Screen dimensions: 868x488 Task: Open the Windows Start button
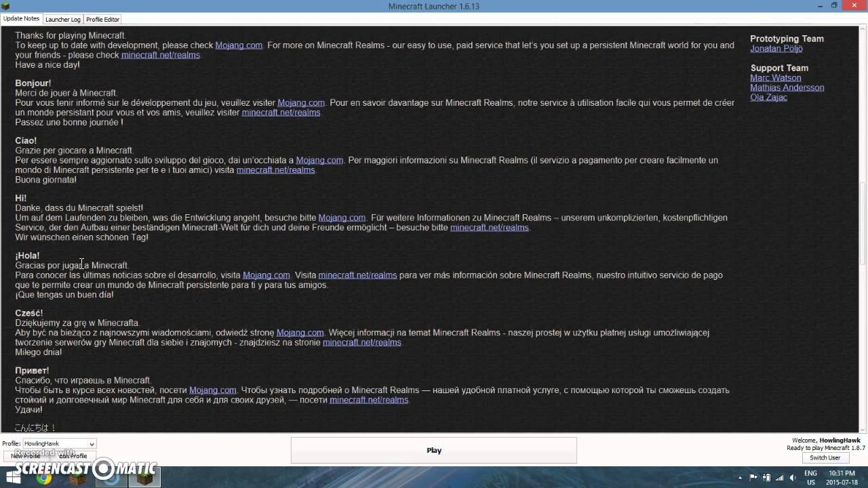coord(14,477)
